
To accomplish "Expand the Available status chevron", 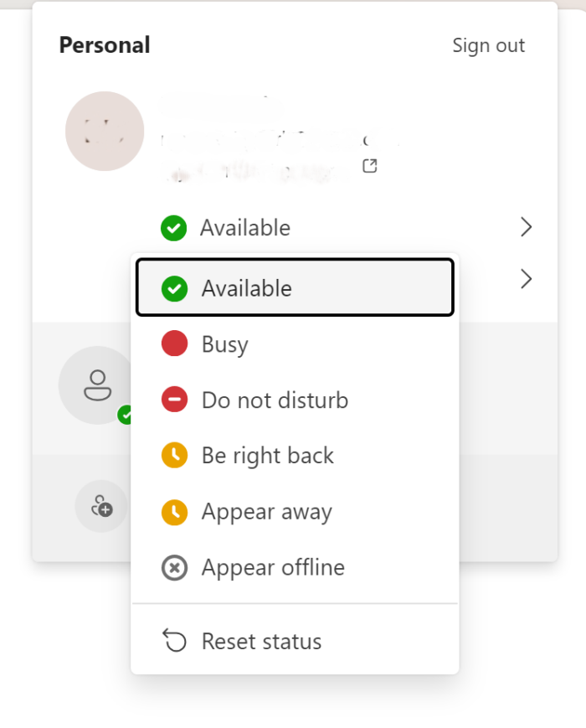I will pyautogui.click(x=526, y=227).
